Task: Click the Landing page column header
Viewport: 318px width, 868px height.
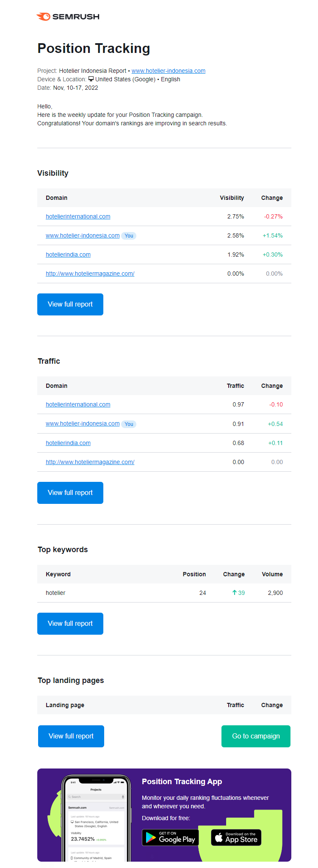Action: pos(65,705)
